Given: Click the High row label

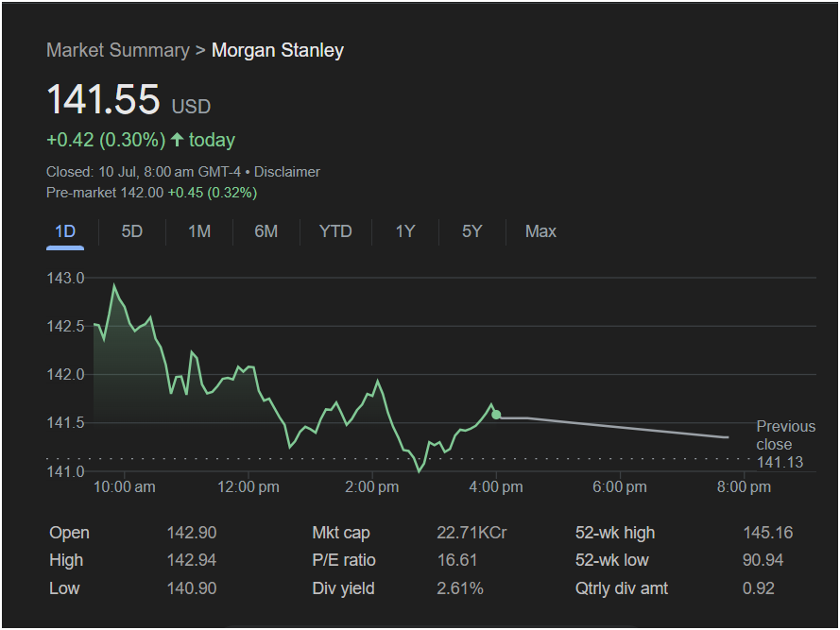Looking at the screenshot, I should [x=66, y=560].
